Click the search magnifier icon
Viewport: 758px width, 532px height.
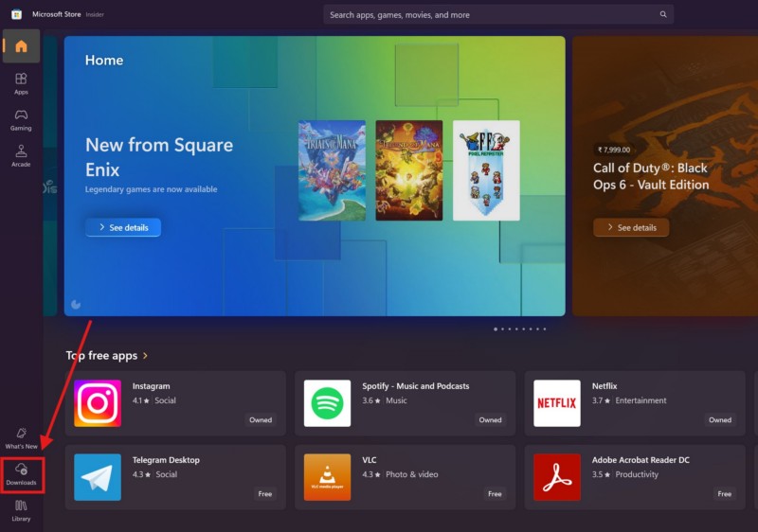tap(663, 14)
